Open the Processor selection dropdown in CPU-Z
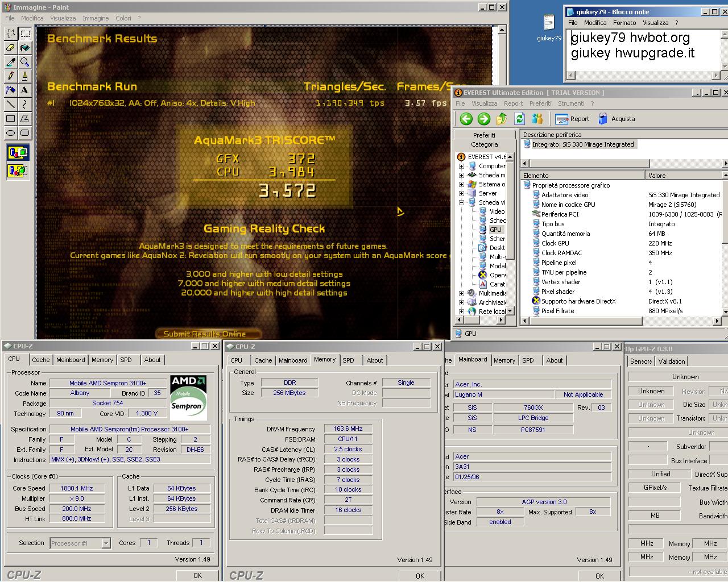This screenshot has height=582, width=728. click(x=106, y=543)
